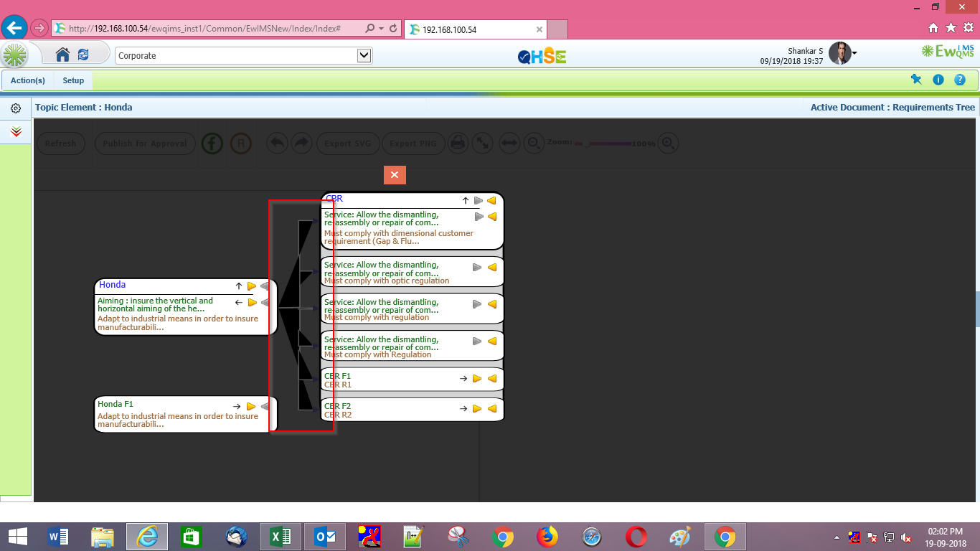
Task: Click the left arrow in the Aiming row
Action: click(x=239, y=302)
